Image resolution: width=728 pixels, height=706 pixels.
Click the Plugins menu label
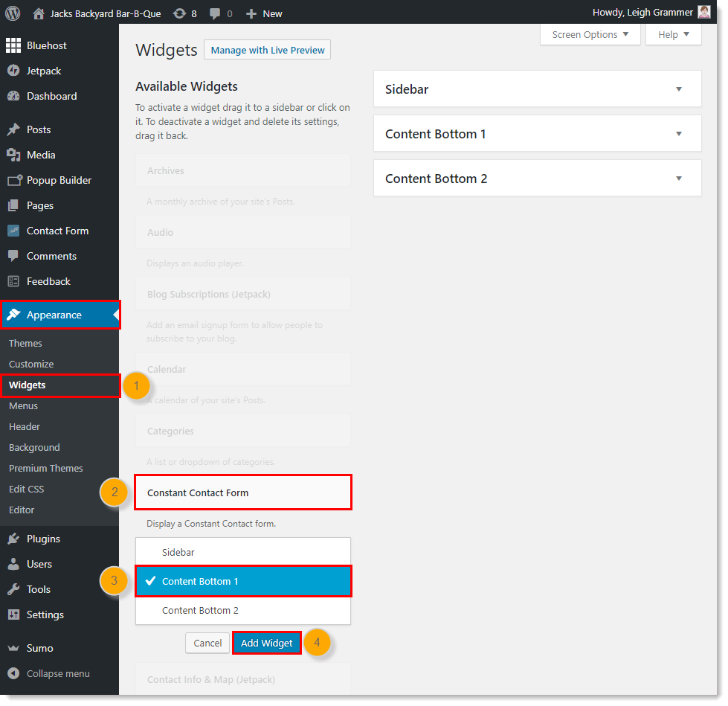coord(43,539)
